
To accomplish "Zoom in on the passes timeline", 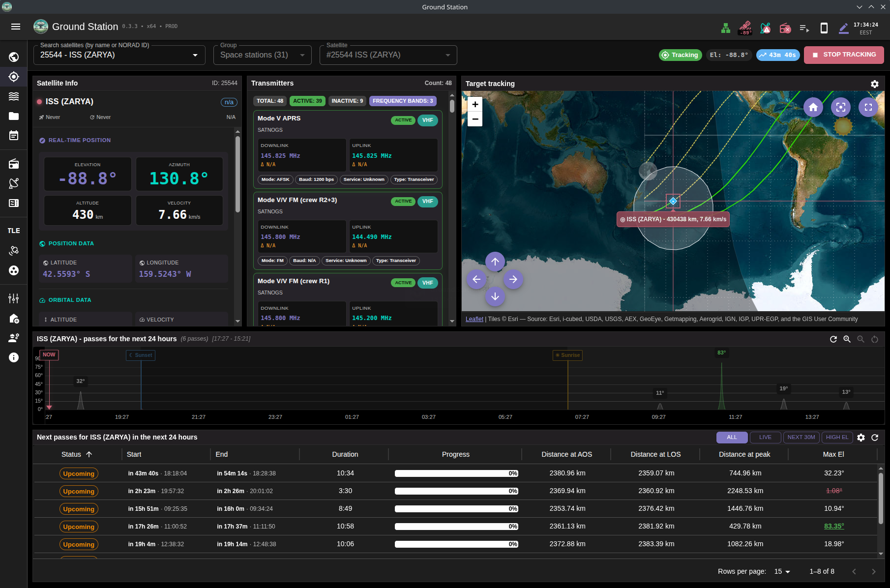I will pos(847,339).
